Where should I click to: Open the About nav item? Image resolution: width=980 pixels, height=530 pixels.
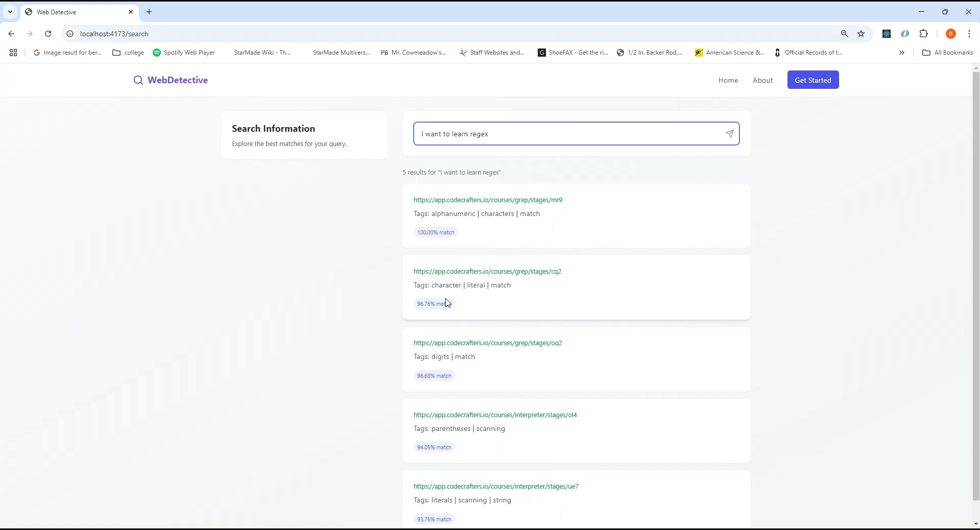(x=763, y=80)
